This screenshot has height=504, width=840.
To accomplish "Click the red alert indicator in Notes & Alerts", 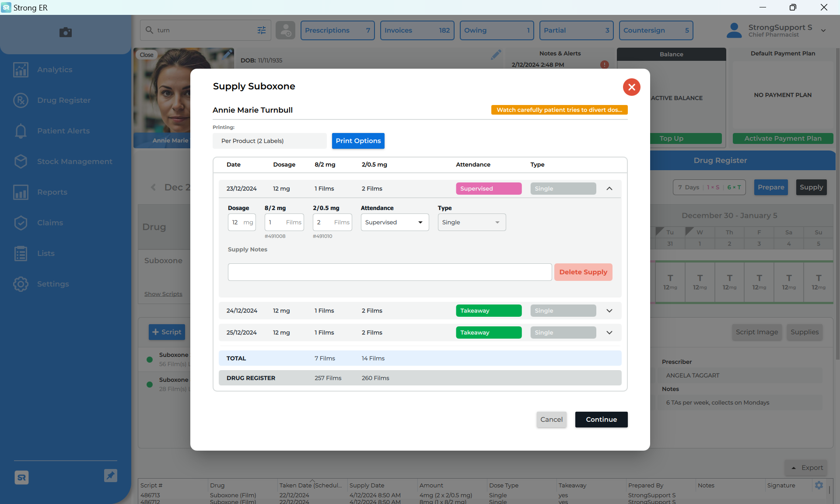I will [605, 65].
